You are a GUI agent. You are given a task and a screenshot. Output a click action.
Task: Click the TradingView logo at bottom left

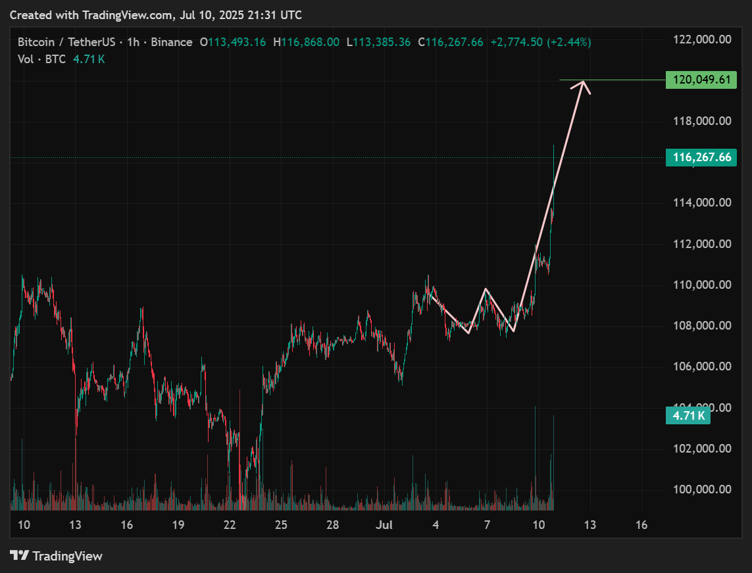click(56, 555)
